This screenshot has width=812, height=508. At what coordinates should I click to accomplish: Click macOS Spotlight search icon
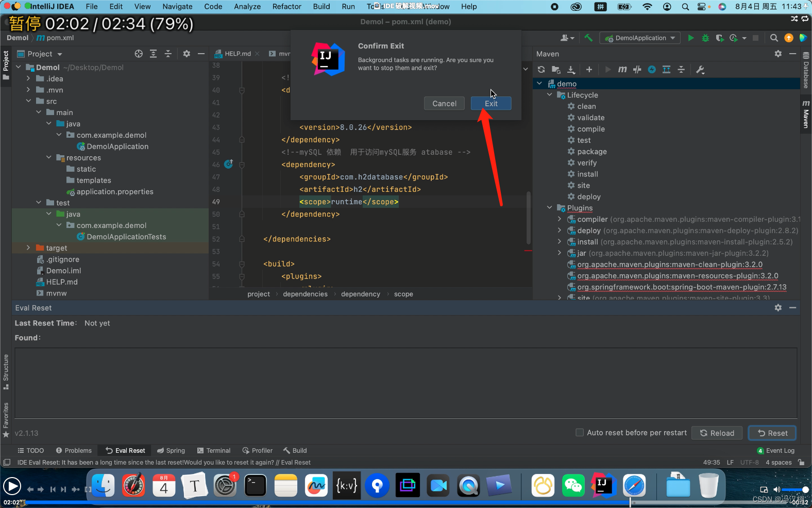click(x=685, y=7)
